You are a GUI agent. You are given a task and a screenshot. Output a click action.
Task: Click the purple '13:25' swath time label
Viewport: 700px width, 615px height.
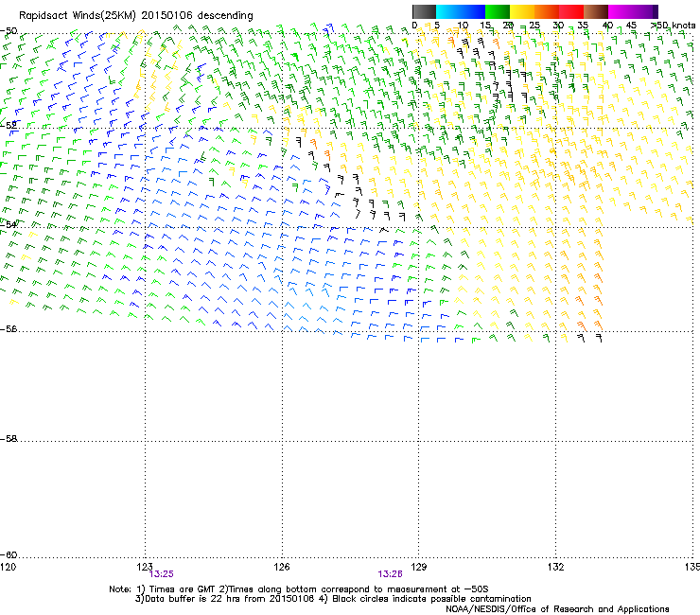click(x=162, y=574)
